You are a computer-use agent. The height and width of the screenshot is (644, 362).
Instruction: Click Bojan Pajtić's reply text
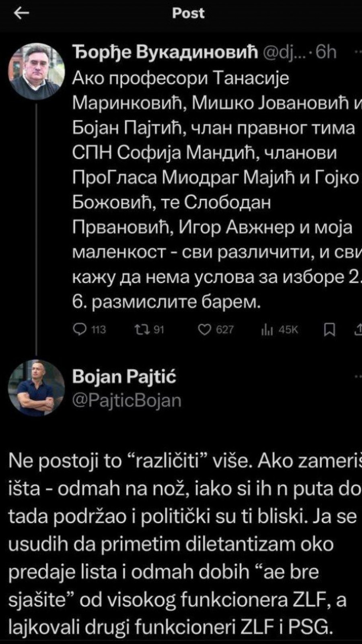click(x=181, y=543)
